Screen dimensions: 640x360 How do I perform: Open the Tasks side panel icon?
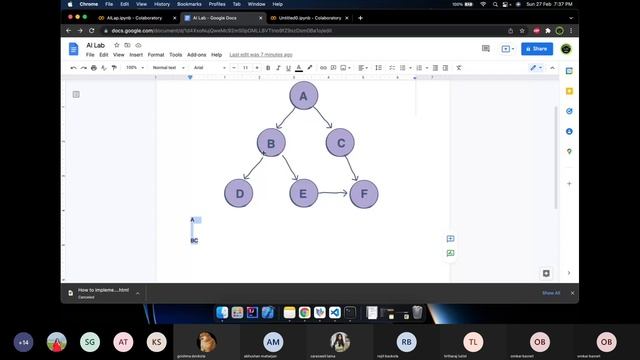click(x=569, y=111)
